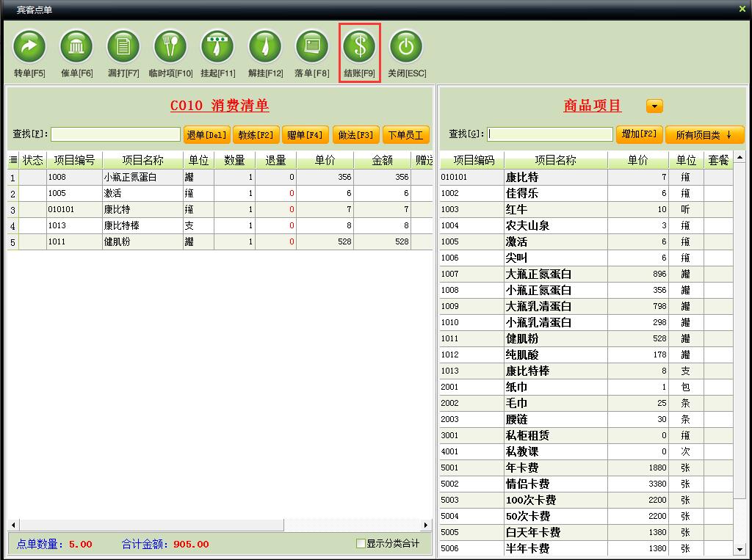The width and height of the screenshot is (752, 560).
Task: Click the 增加[F2] add button
Action: click(x=639, y=134)
